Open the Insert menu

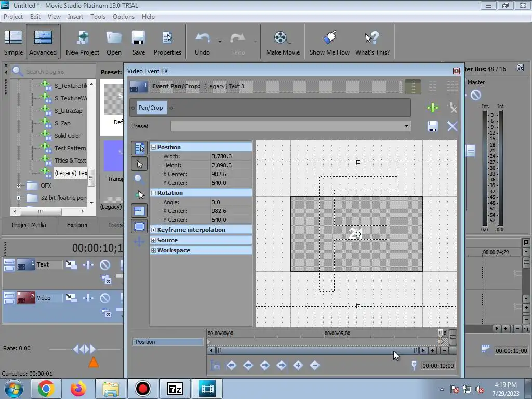coord(75,16)
